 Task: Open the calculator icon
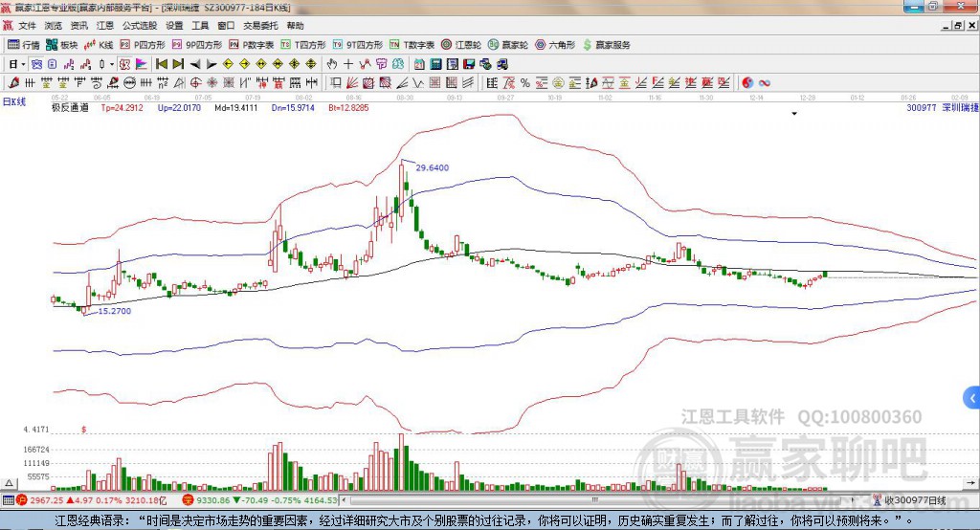(x=435, y=64)
